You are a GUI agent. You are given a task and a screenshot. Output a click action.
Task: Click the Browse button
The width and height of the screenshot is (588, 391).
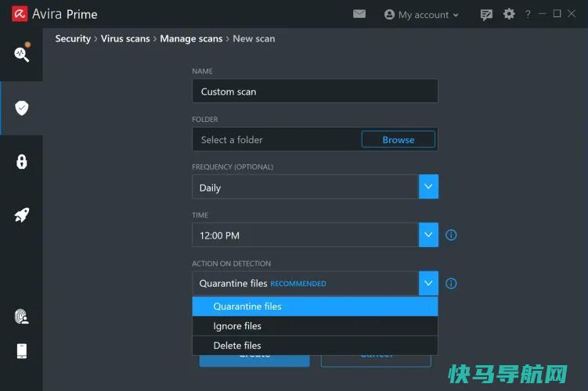point(399,139)
